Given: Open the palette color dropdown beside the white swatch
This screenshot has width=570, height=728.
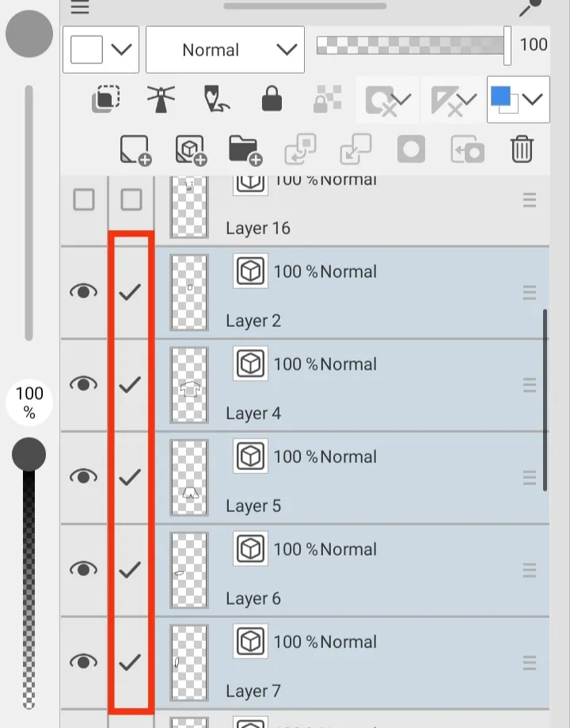Looking at the screenshot, I should [x=101, y=50].
